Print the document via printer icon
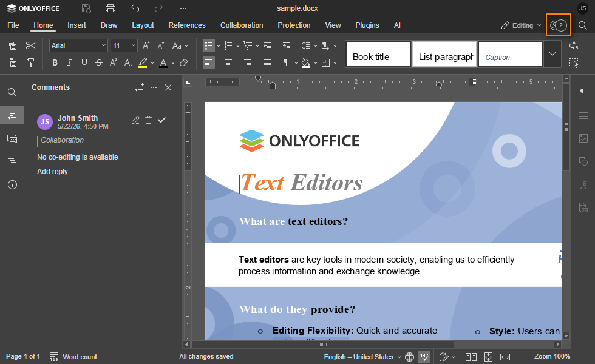The image size is (595, 364). coord(110,8)
